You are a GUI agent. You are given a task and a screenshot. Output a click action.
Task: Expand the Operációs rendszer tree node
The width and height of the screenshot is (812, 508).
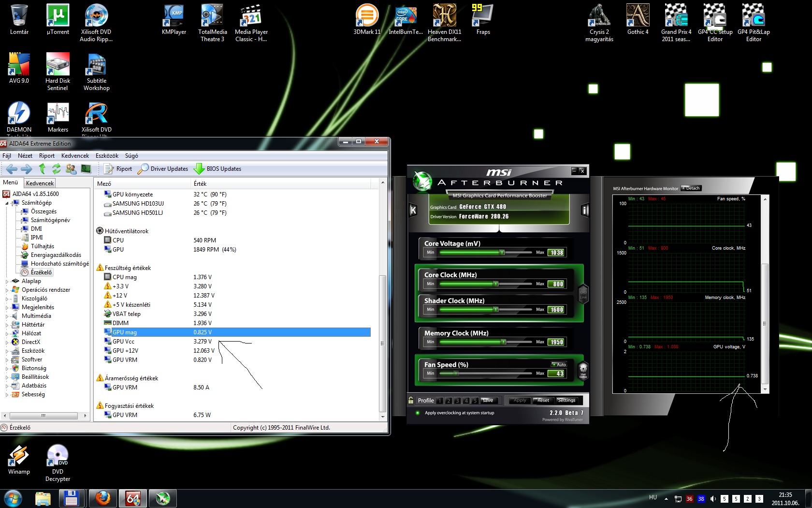[7, 290]
